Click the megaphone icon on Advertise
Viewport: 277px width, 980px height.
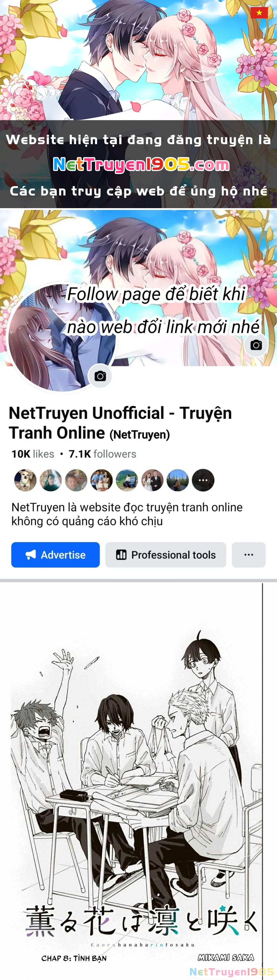(x=31, y=555)
